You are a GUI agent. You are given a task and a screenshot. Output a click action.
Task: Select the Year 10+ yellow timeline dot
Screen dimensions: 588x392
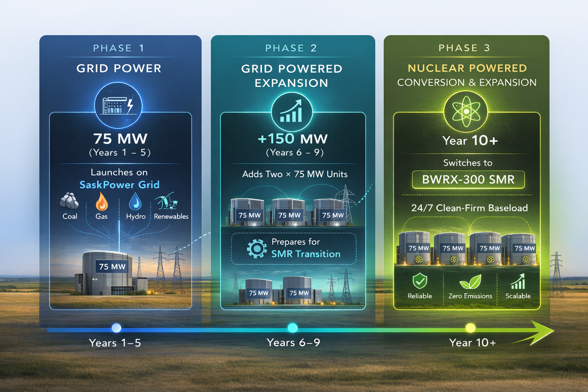click(470, 328)
